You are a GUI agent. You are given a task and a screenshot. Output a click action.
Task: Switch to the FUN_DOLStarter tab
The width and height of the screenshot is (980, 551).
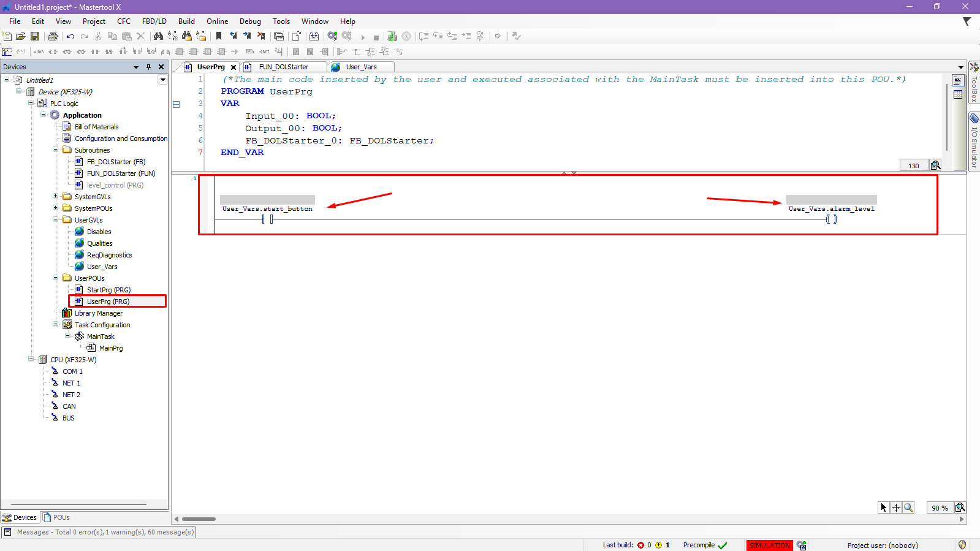tap(283, 67)
